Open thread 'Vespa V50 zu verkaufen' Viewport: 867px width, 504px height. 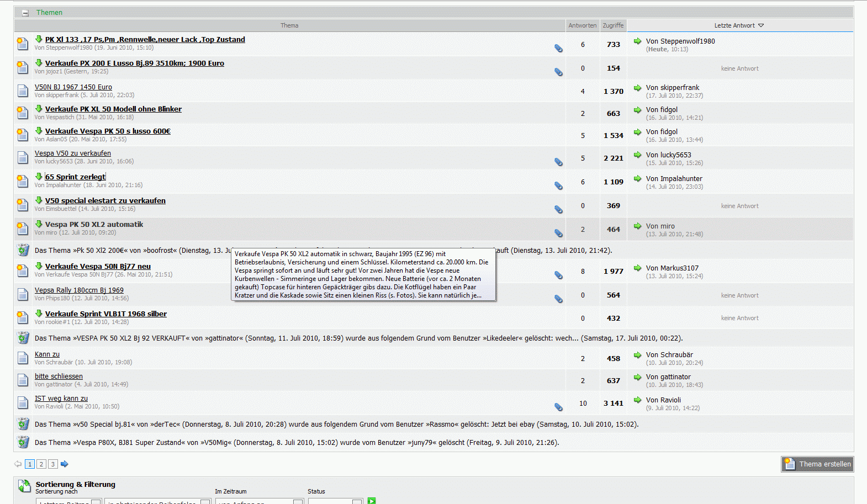click(72, 153)
